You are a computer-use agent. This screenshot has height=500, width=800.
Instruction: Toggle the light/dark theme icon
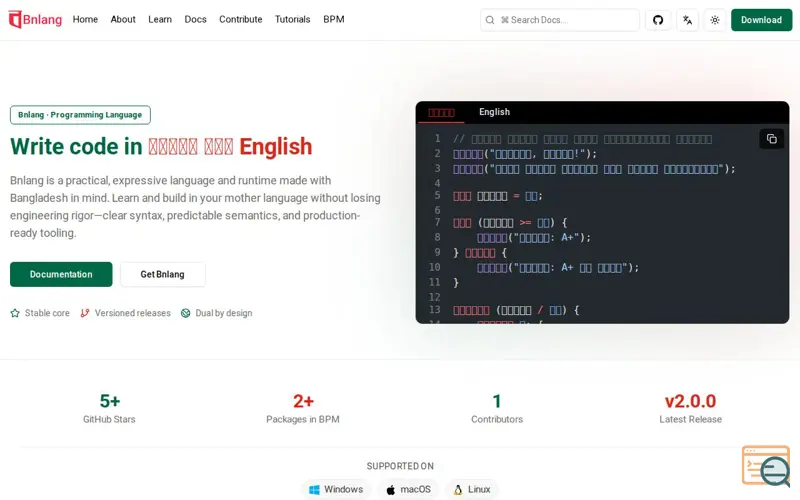715,20
